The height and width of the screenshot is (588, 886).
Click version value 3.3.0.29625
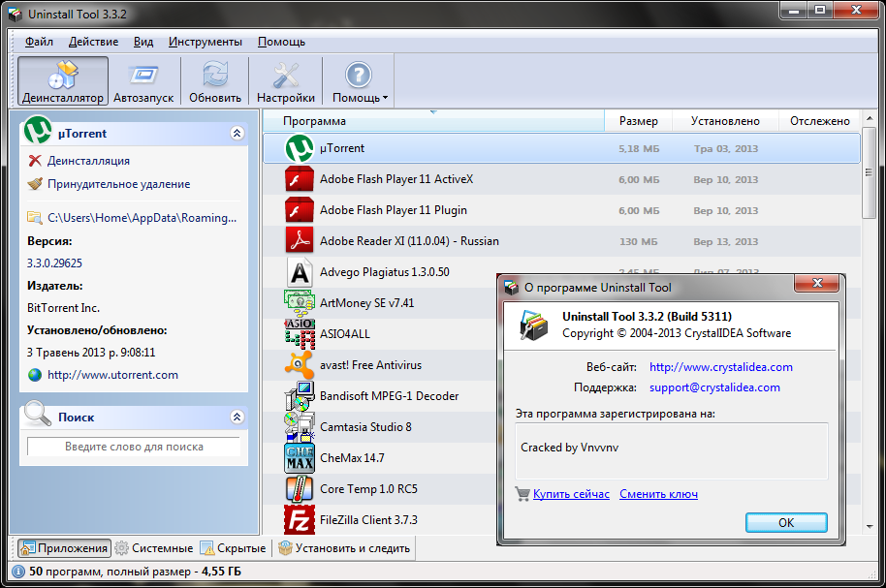click(54, 263)
